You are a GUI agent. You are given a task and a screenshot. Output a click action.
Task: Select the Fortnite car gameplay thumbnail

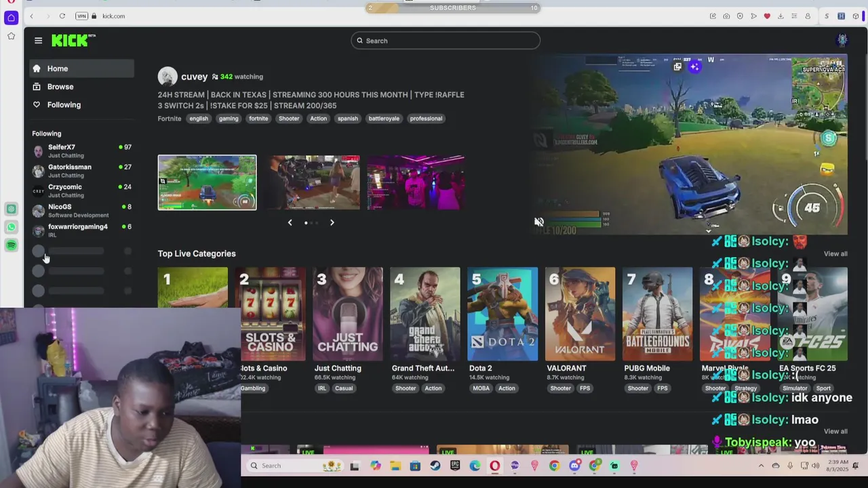tap(207, 182)
